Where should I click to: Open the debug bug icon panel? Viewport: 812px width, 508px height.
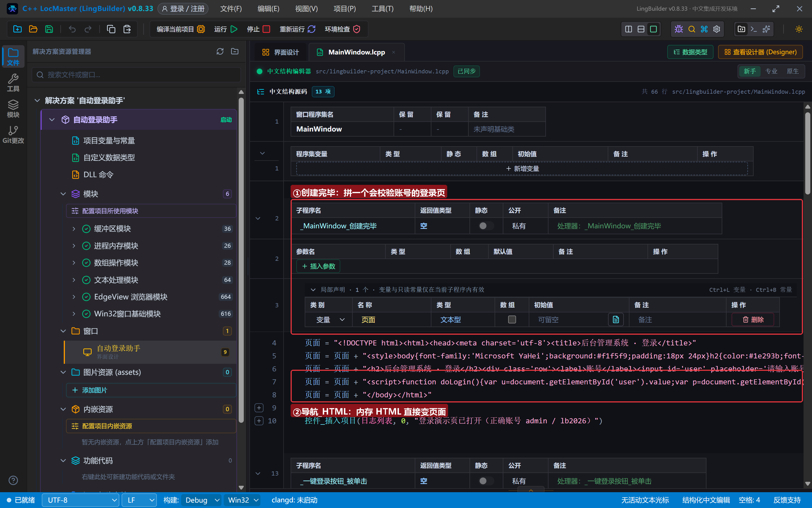coord(679,29)
